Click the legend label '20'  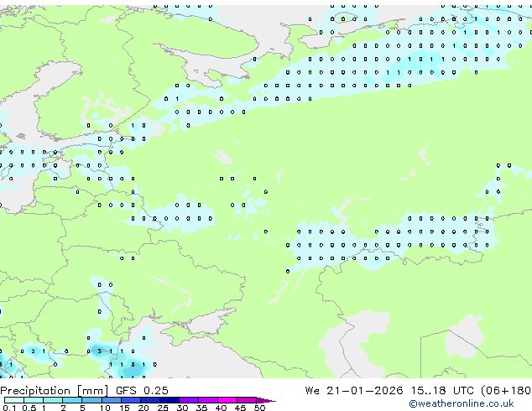tap(143, 408)
